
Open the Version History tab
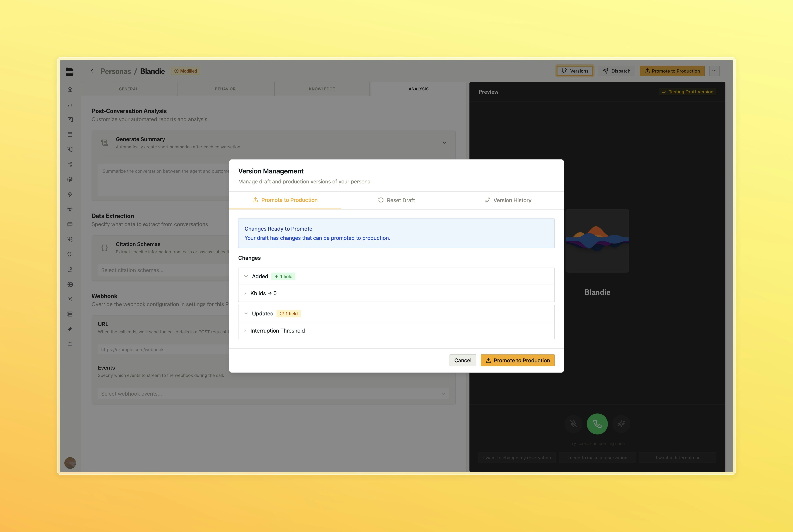pos(508,200)
